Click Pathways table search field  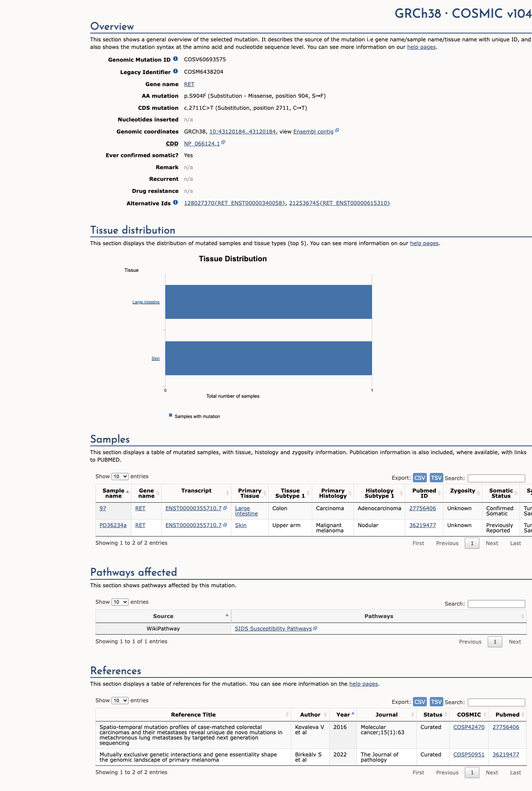coord(496,604)
